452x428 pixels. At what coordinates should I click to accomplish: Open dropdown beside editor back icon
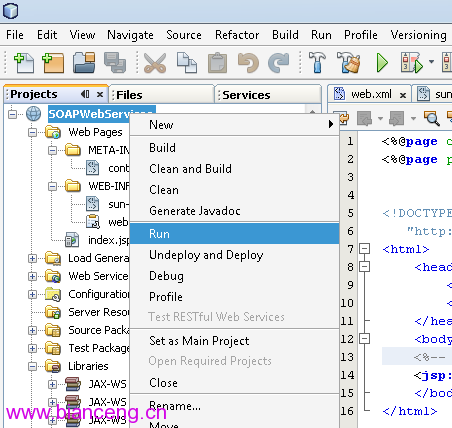coord(380,118)
